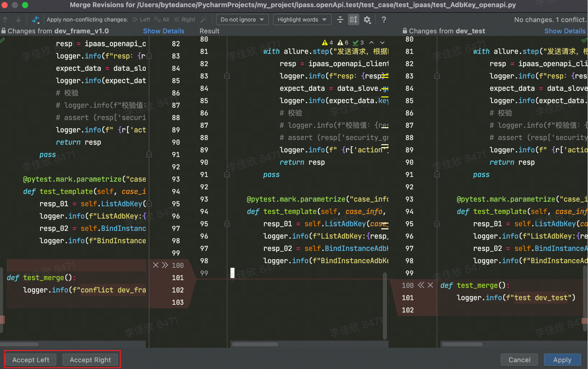Show Details for dev_frame_v1.0 changes
Screen dimensions: 588x369
coord(163,31)
